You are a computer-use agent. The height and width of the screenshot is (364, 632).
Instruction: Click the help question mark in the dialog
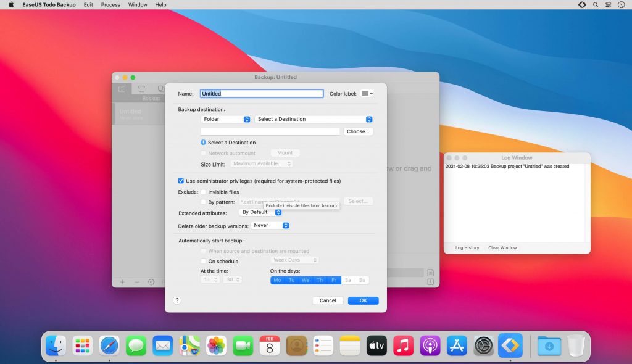[177, 300]
